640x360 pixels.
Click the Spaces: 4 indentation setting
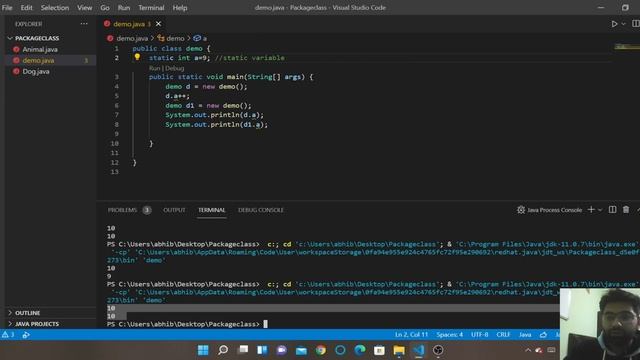click(449, 335)
